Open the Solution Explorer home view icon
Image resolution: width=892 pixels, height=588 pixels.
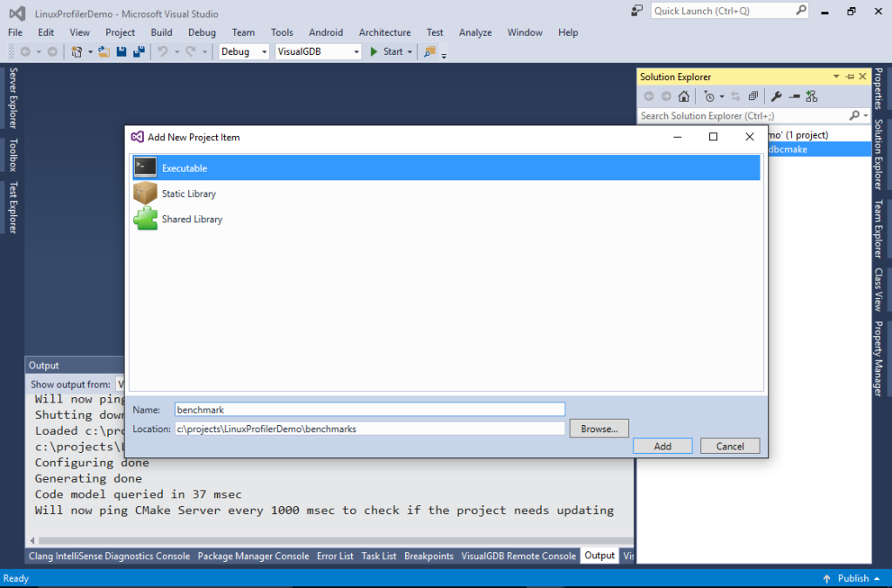click(x=684, y=96)
